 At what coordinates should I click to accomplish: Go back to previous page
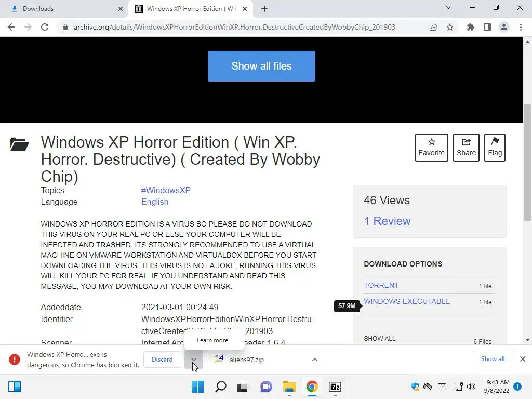point(11,27)
